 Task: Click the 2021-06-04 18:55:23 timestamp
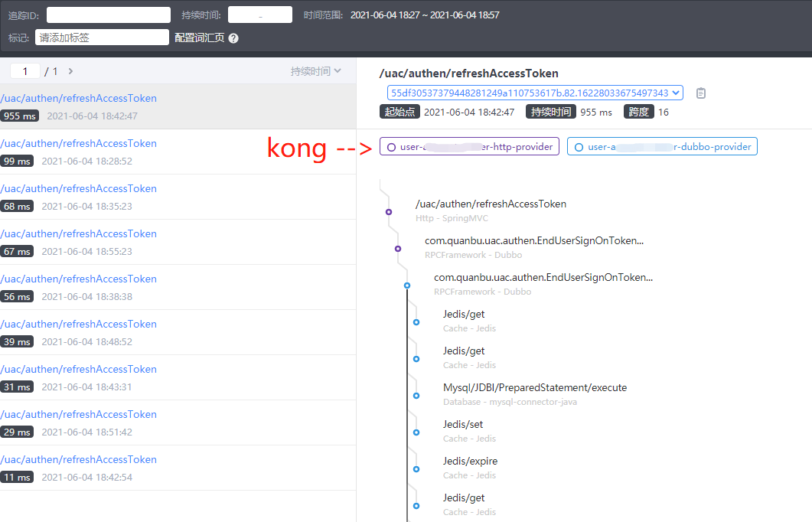pos(87,251)
